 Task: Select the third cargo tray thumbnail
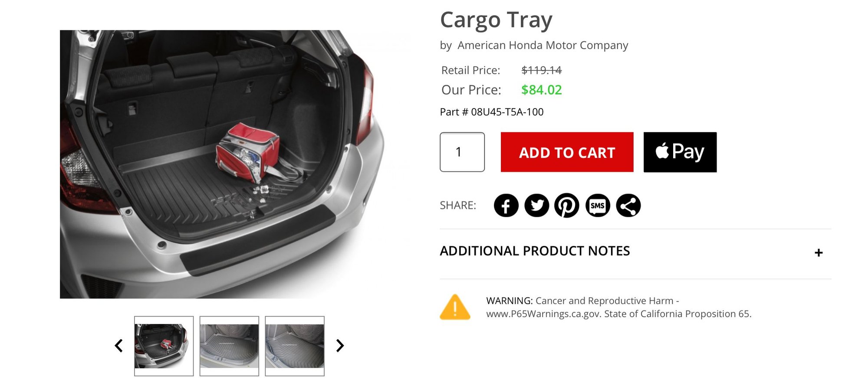coord(295,346)
